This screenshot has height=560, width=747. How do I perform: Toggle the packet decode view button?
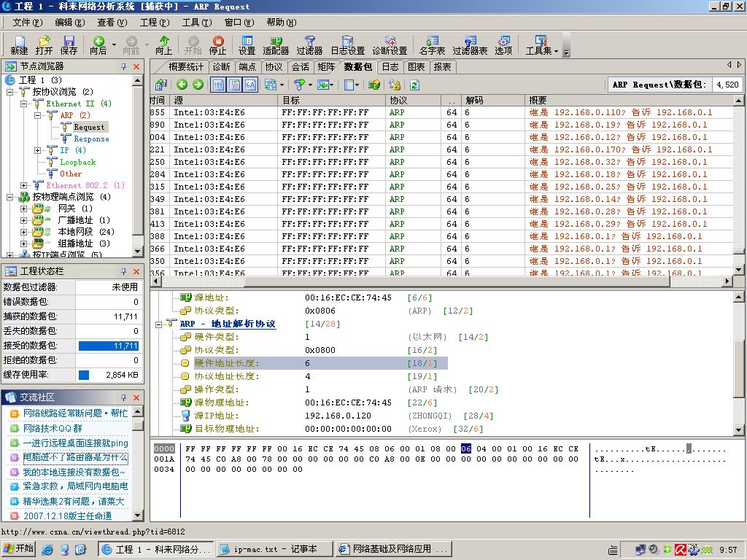[x=234, y=85]
